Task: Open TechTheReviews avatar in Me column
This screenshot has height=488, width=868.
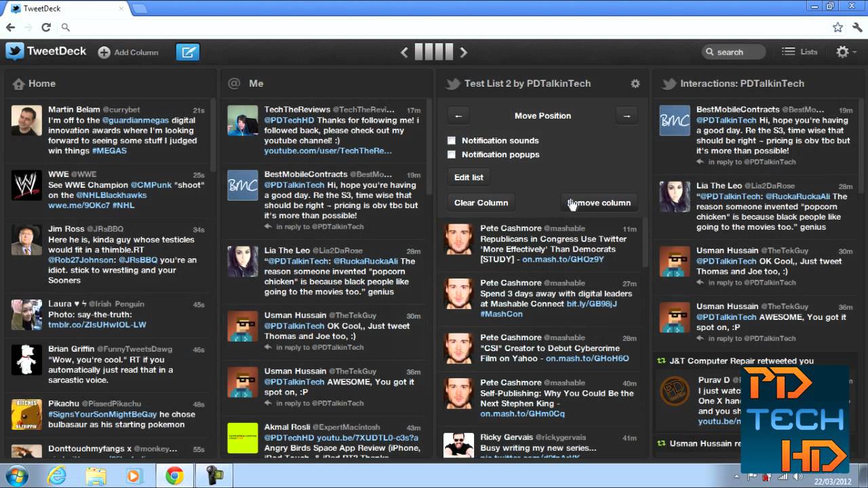Action: (243, 121)
